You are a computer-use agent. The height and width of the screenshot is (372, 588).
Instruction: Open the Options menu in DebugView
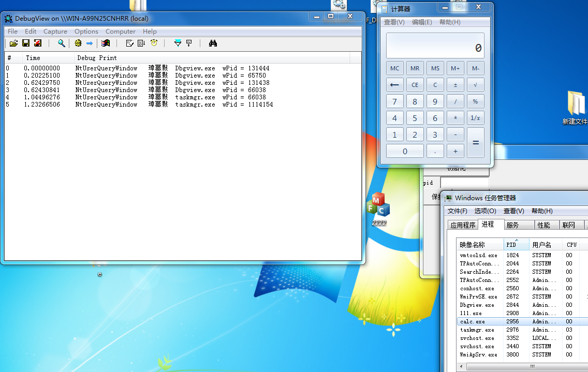tap(86, 32)
